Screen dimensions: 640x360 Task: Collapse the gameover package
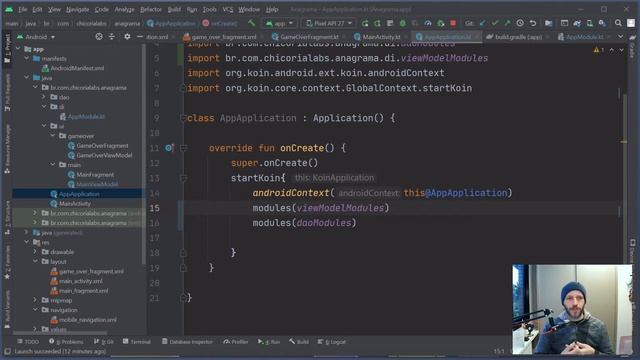(x=53, y=136)
